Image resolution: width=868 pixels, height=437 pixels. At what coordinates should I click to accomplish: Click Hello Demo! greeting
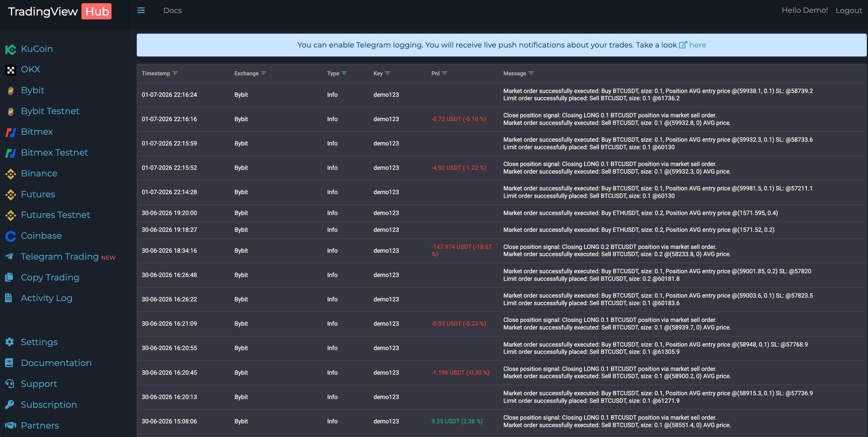tap(804, 10)
